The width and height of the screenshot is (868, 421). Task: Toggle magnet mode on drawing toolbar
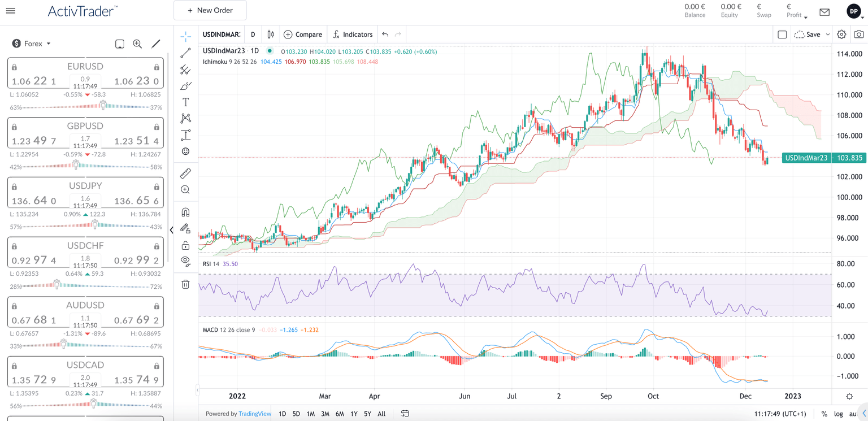click(x=185, y=212)
